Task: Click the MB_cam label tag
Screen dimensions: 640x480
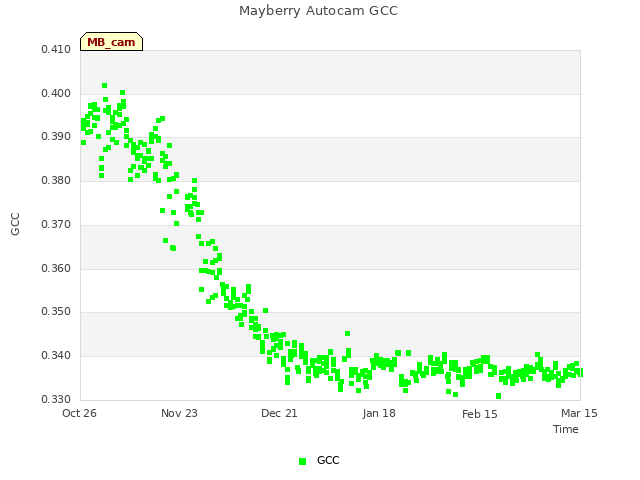Action: tap(111, 42)
